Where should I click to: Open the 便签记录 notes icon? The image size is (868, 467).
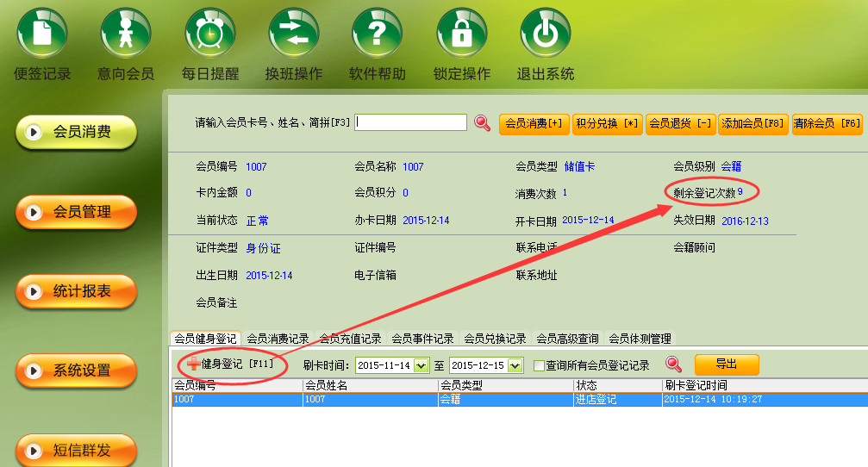42,34
